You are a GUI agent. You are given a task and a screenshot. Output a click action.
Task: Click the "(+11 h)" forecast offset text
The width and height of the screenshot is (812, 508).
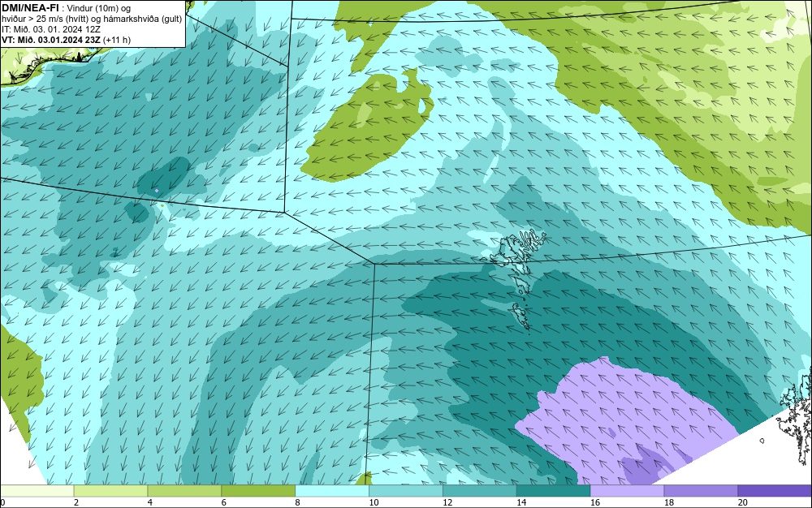point(117,40)
